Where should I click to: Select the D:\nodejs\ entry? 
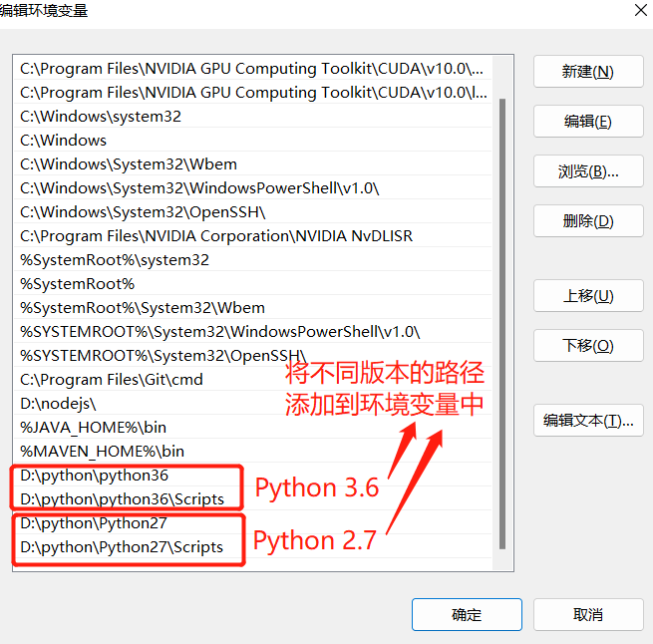253,404
